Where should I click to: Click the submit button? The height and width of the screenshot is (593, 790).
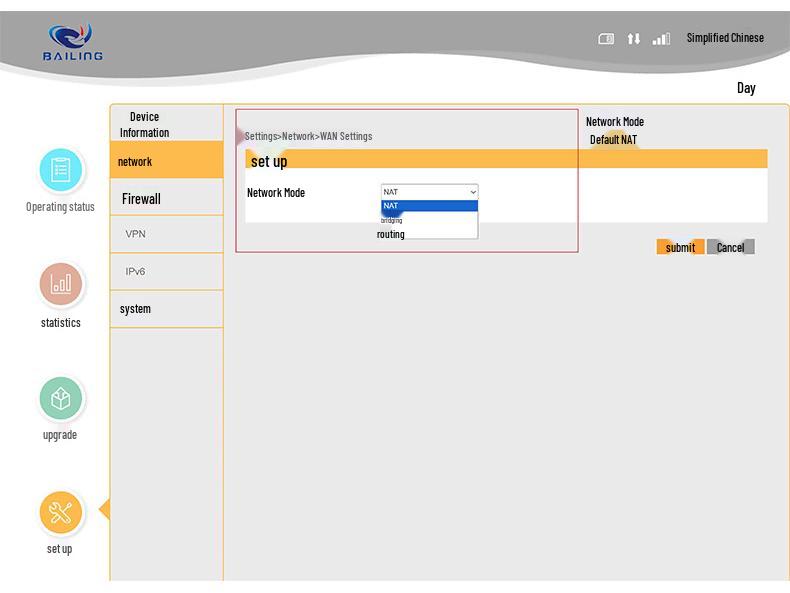680,247
